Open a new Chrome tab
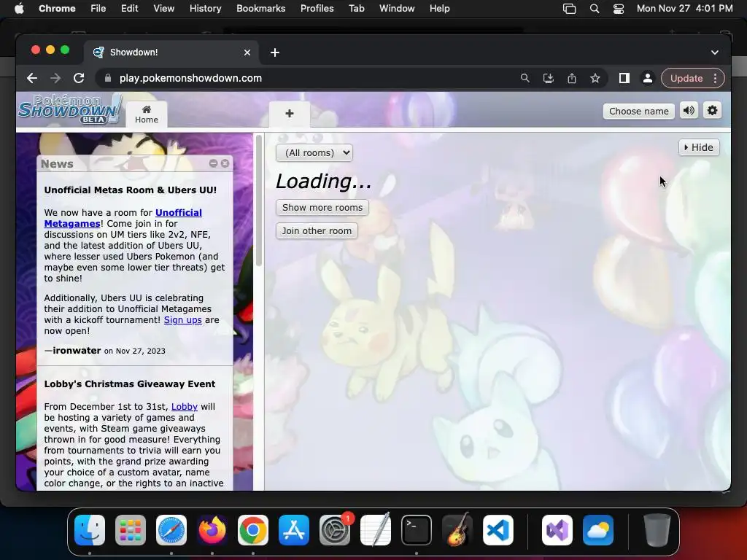747x560 pixels. (275, 52)
